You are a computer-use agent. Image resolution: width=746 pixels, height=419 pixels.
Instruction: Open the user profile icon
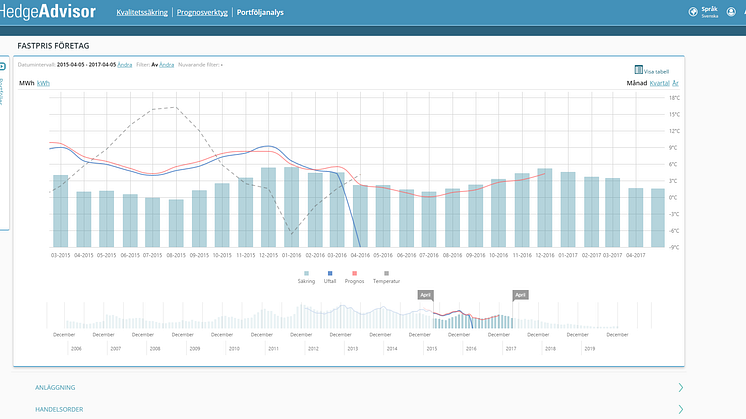(731, 12)
